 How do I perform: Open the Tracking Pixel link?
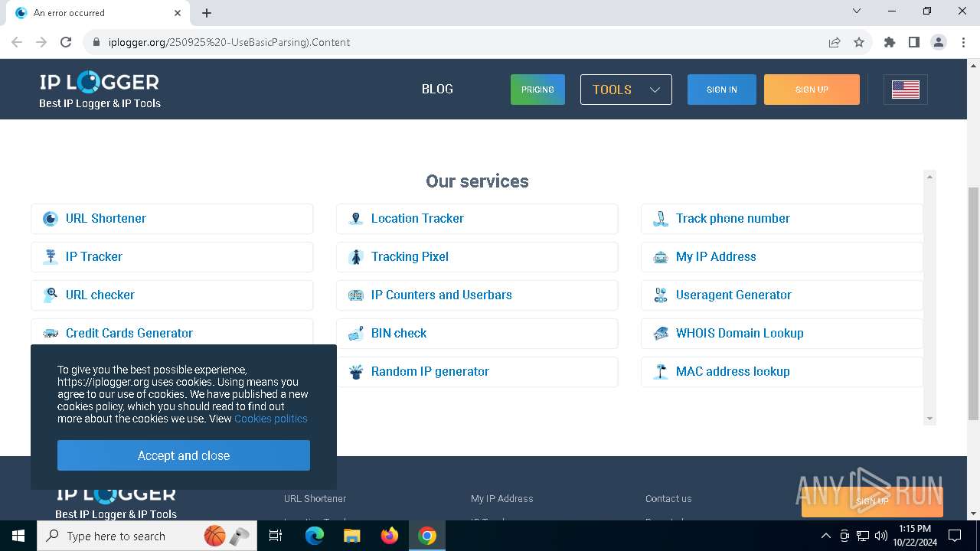click(410, 256)
